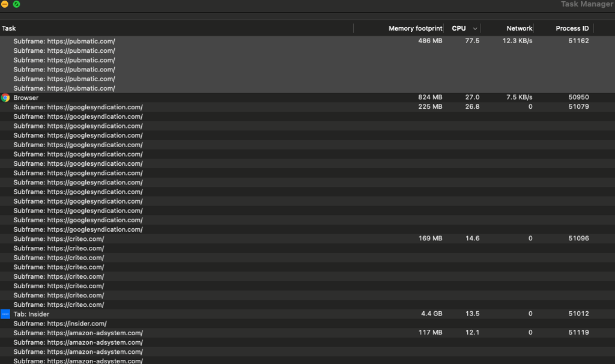The height and width of the screenshot is (364, 615).
Task: Click process ID 51012
Action: [x=578, y=314]
